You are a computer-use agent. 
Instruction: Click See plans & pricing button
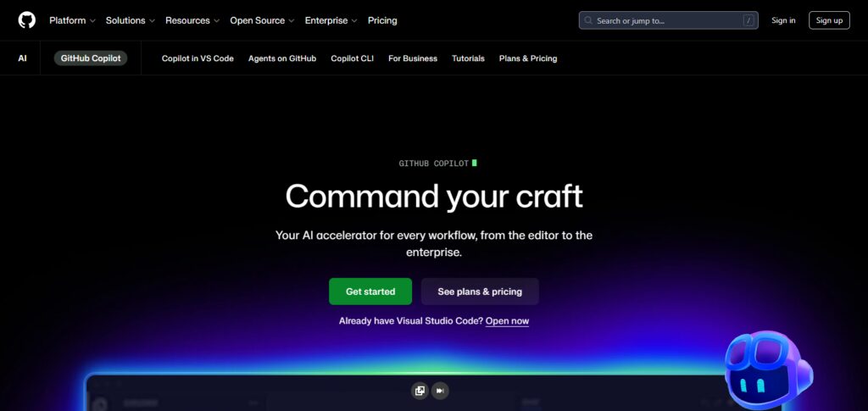tap(480, 292)
